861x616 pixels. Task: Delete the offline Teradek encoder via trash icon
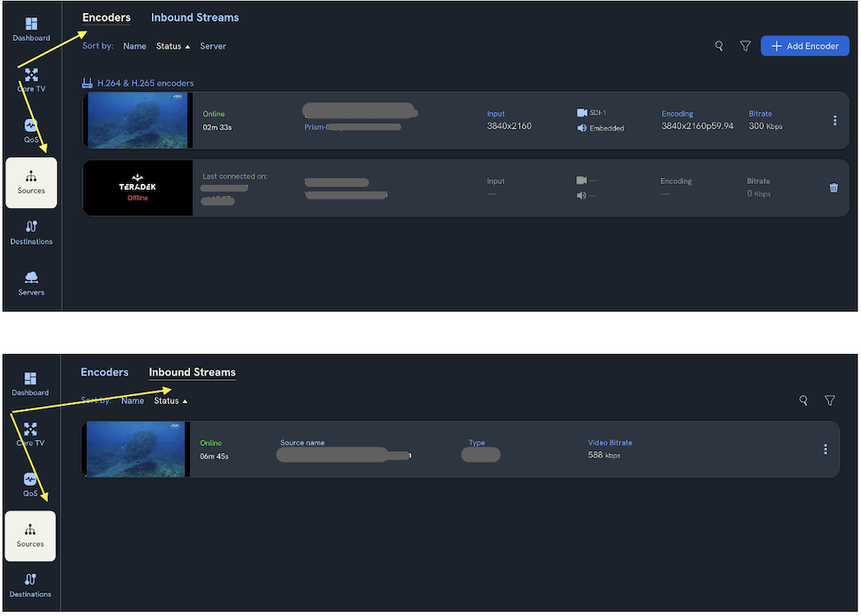coord(833,187)
